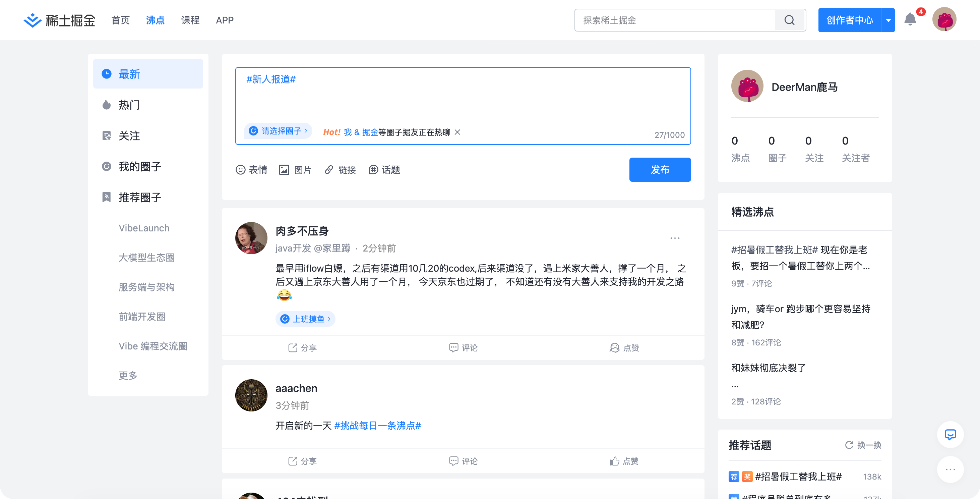Open 推荐圈子 in the sidebar
Screen dimensions: 980x499
148,197
